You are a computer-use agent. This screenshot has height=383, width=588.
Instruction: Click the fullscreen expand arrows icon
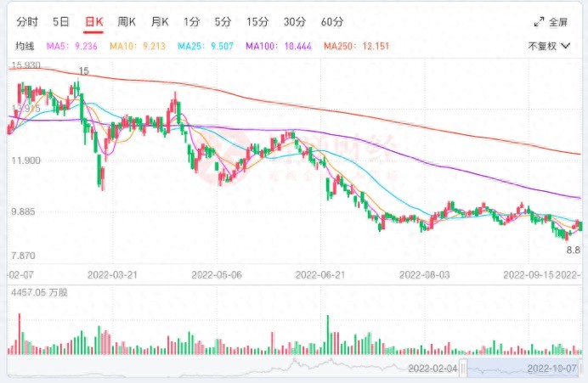tap(539, 21)
